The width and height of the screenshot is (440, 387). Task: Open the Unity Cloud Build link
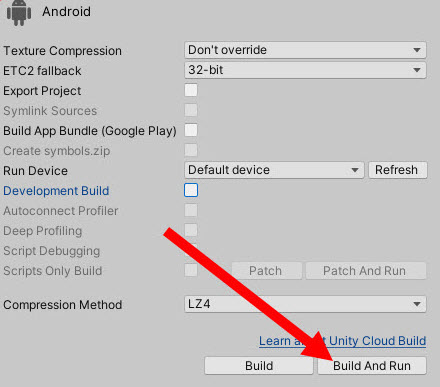[342, 341]
